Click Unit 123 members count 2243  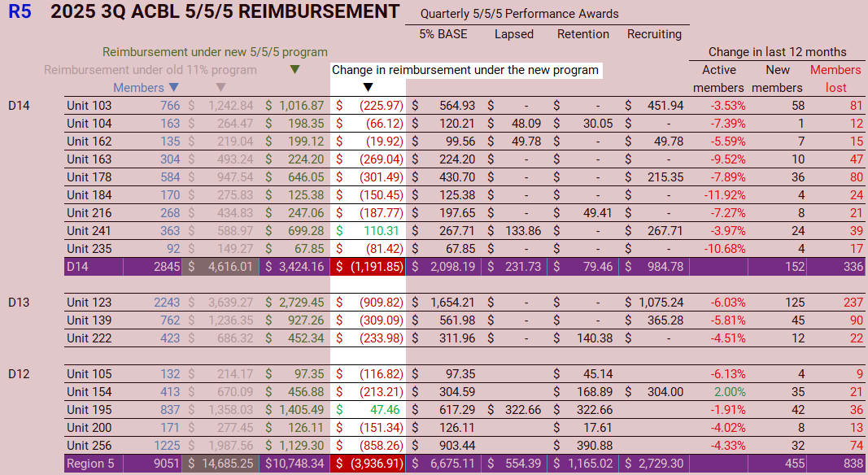[167, 303]
